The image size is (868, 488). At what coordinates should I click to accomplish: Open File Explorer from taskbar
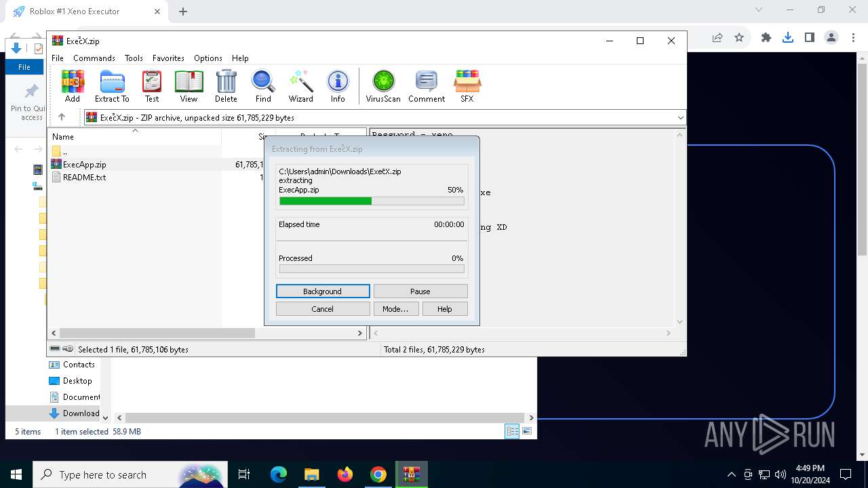311,474
